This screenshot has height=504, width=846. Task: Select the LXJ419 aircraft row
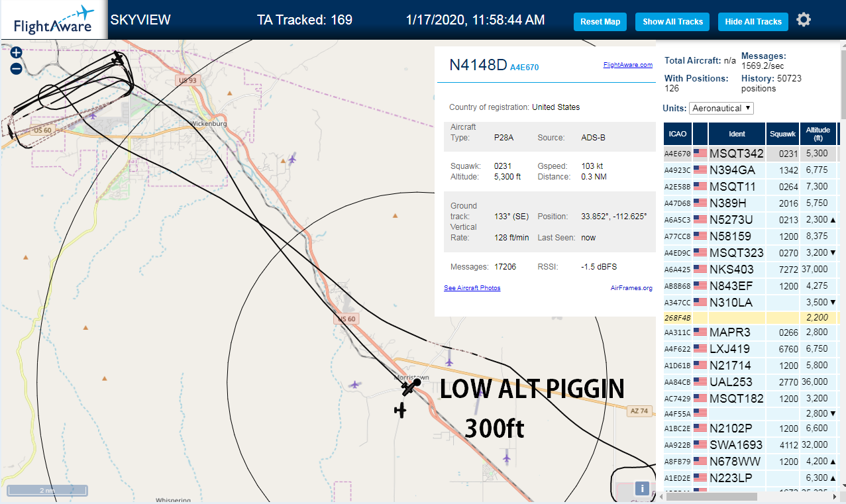pyautogui.click(x=751, y=348)
